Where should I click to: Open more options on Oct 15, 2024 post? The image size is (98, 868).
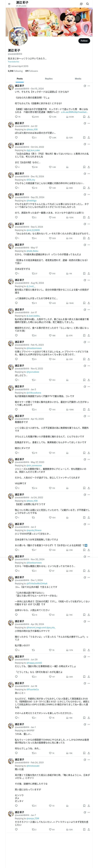pos(89,86)
